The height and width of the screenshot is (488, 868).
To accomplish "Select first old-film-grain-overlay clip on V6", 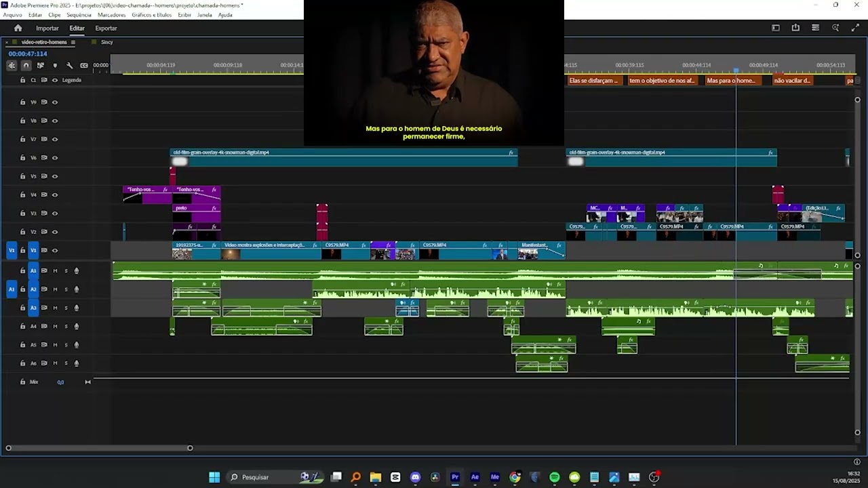I will 344,158.
